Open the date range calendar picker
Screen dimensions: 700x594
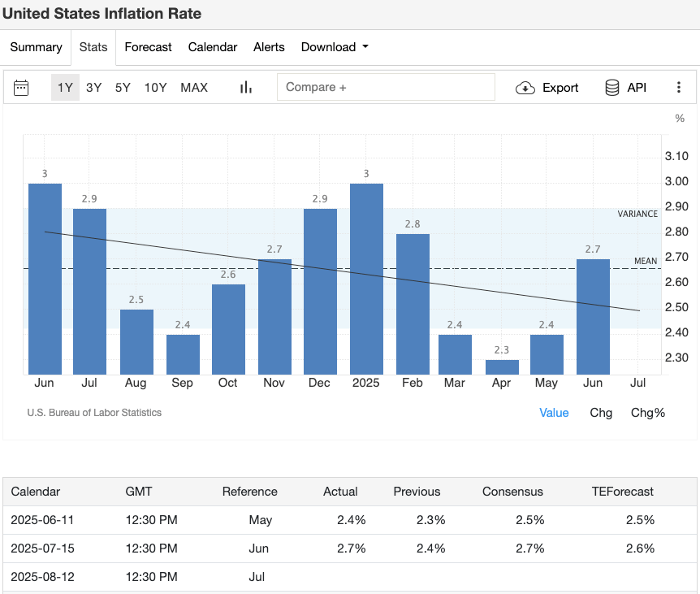tap(21, 87)
